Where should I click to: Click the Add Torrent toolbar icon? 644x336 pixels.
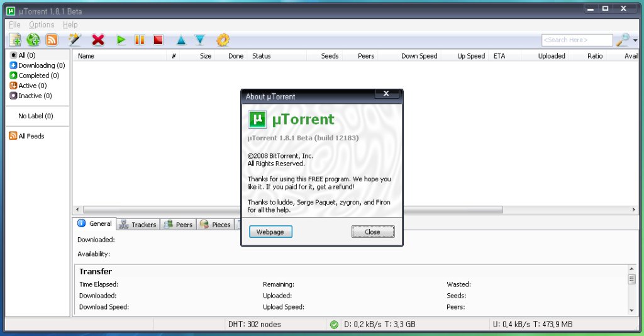coord(15,40)
